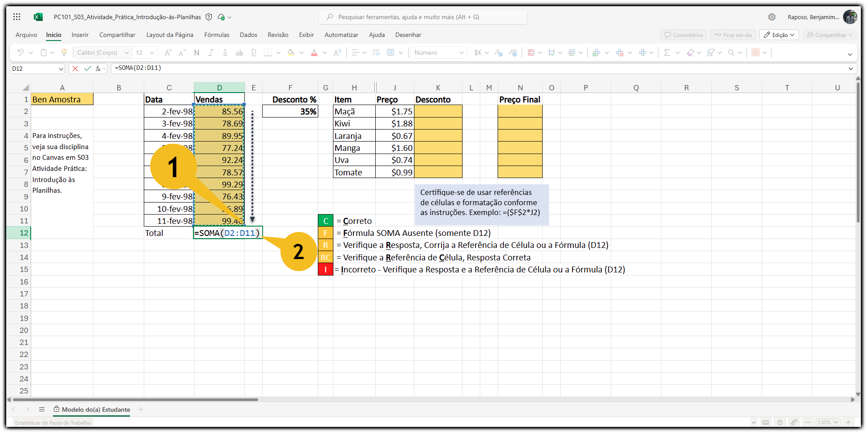Open the Edição mode dropdown

(x=779, y=35)
